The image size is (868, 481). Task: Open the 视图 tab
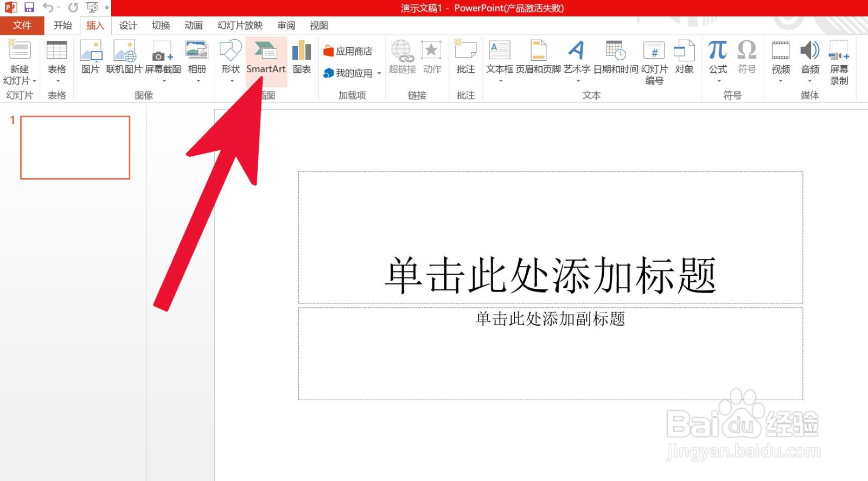(x=319, y=26)
